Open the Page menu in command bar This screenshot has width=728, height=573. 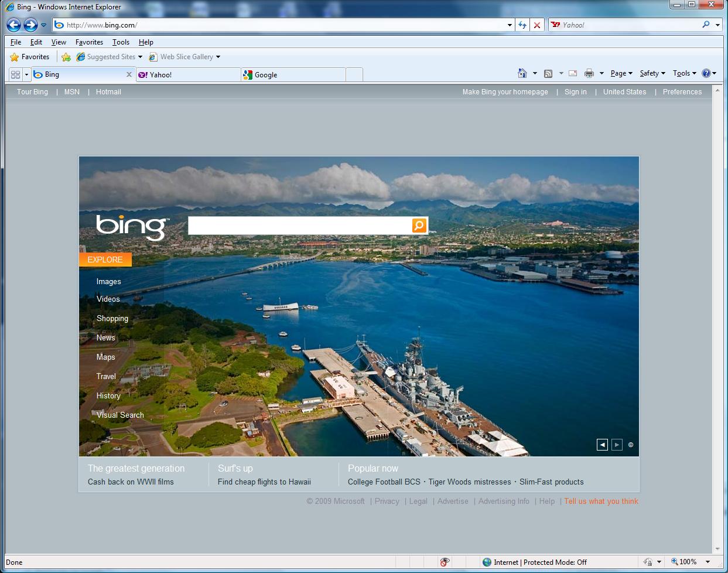tap(621, 73)
